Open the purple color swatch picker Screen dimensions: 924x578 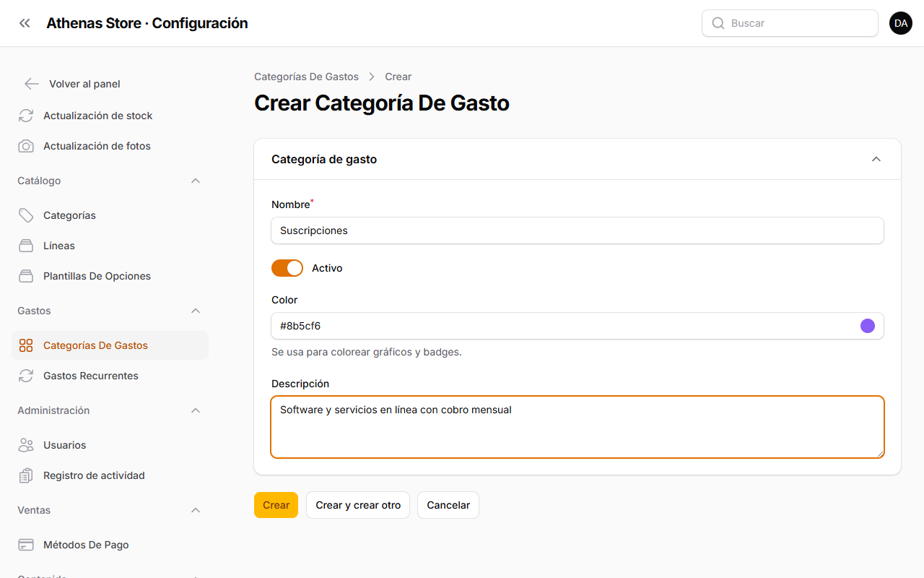coord(868,326)
